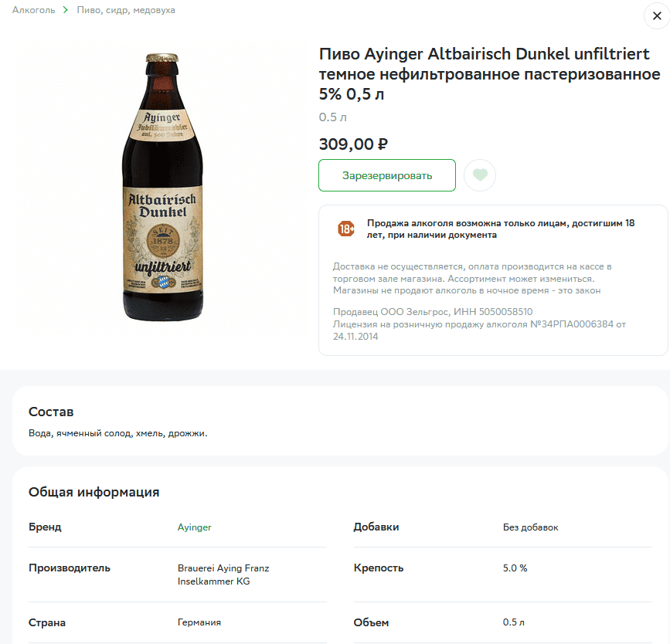
Task: Click the Производитель Brauerei Aying value
Action: tap(223, 575)
